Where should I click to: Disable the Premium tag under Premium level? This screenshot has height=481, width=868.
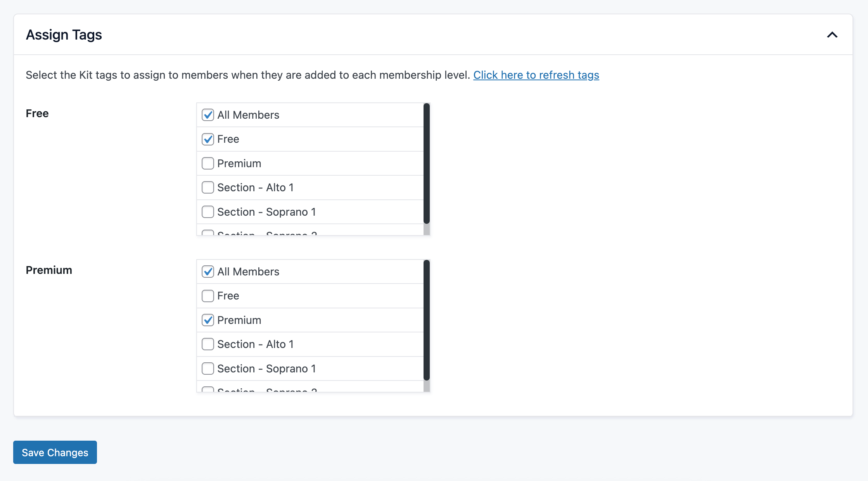pyautogui.click(x=208, y=320)
